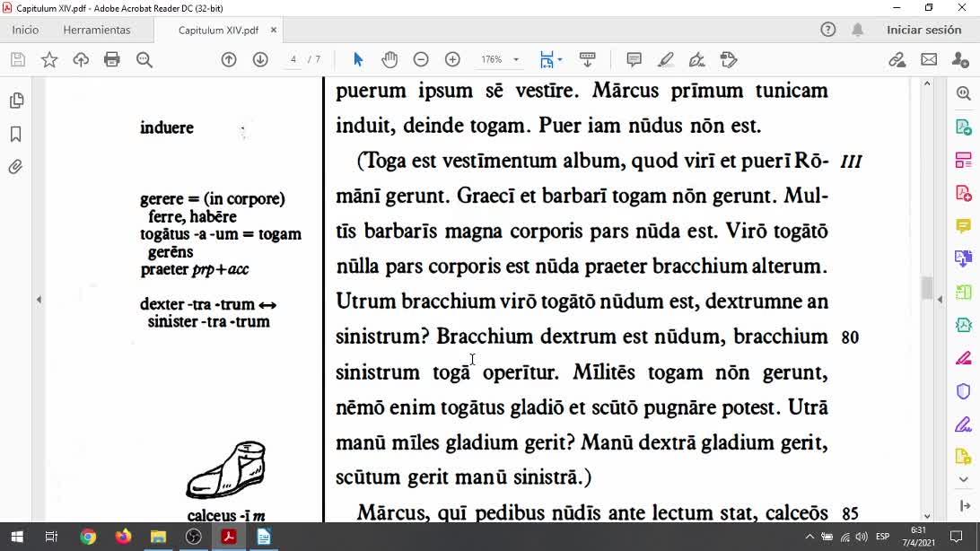Click the tools pane expand arrow at bottom
The image size is (980, 551).
coord(965,505)
